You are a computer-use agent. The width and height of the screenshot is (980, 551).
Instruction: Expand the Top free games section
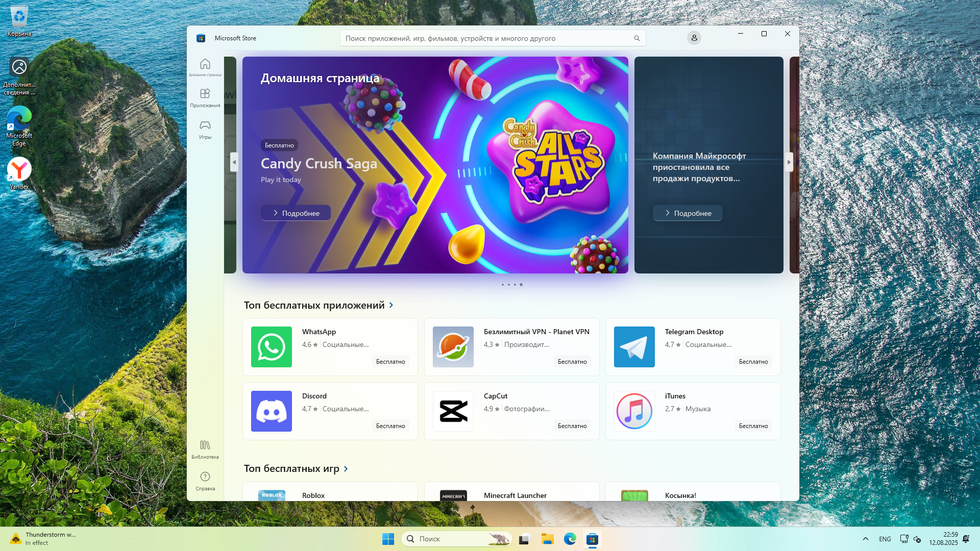pyautogui.click(x=346, y=469)
